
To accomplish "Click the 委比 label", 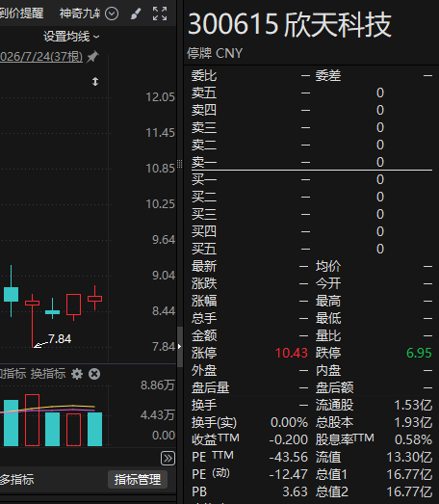I will point(204,76).
